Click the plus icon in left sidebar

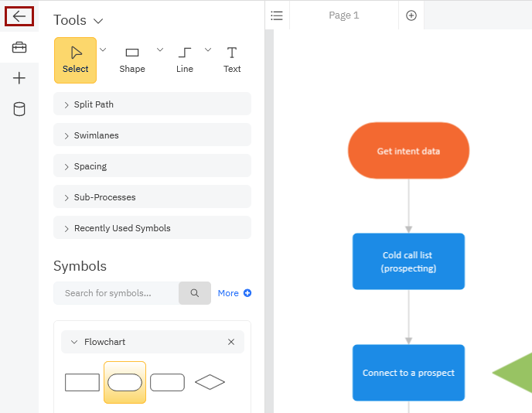tap(19, 78)
